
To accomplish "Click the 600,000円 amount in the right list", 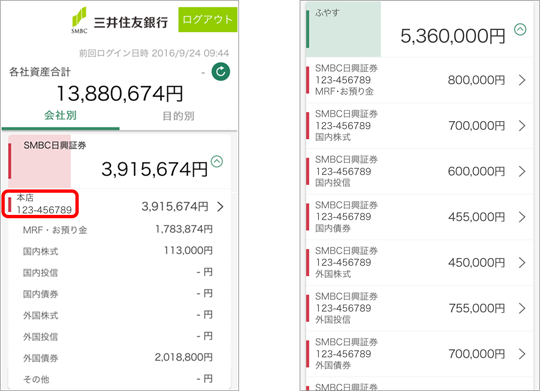I will (476, 171).
